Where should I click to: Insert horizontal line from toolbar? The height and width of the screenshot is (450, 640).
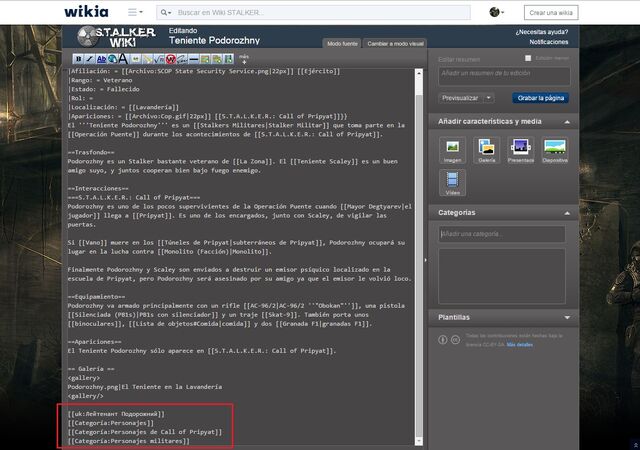(x=193, y=59)
